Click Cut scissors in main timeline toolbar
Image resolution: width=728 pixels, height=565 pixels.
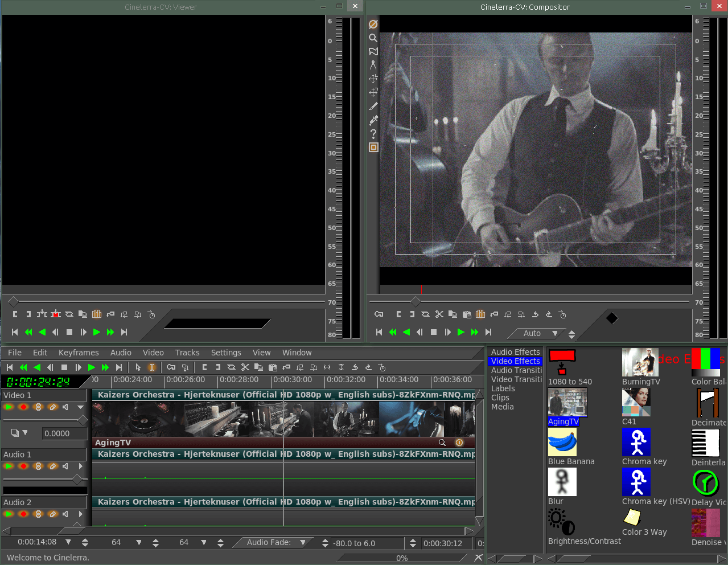point(245,367)
